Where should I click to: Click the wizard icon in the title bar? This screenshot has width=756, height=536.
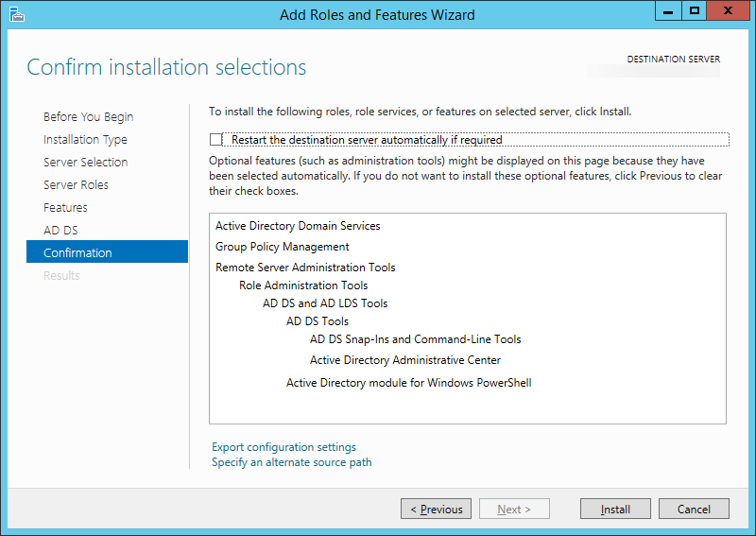pos(17,14)
